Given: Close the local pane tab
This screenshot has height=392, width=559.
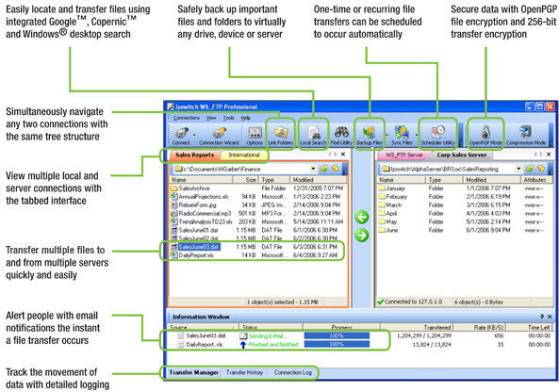Looking at the screenshot, I should pos(343,155).
